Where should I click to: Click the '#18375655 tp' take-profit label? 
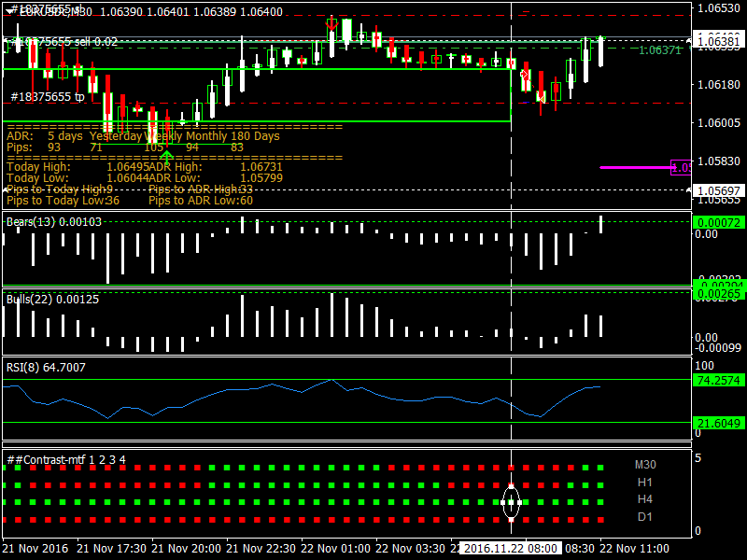48,97
